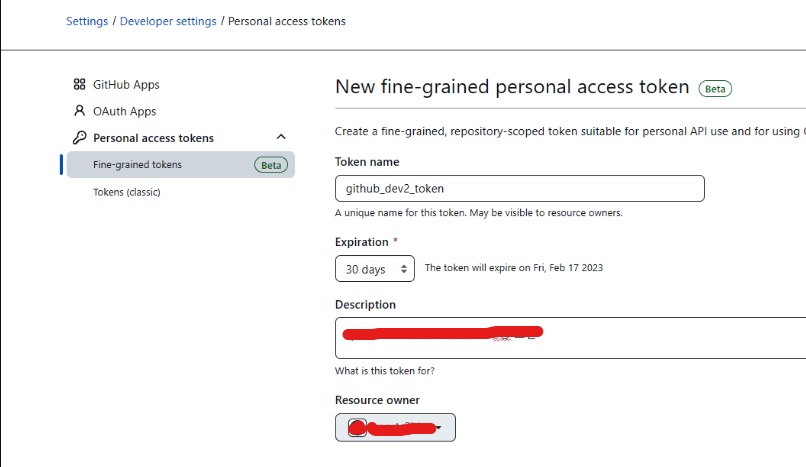Click the 'Token name' label

pos(367,162)
